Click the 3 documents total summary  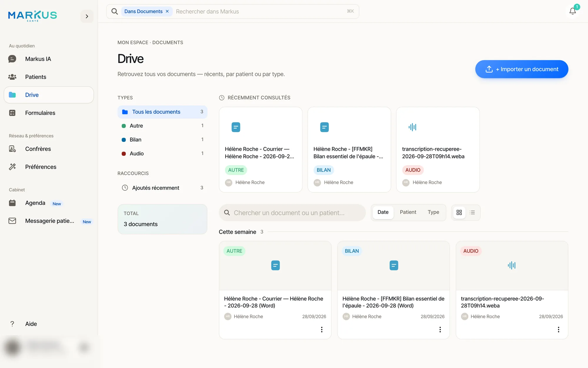pyautogui.click(x=163, y=219)
